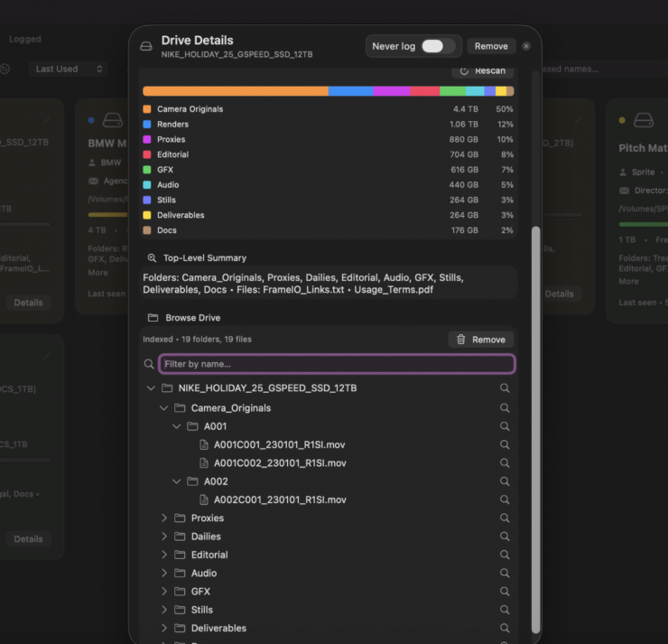This screenshot has width=668, height=644.
Task: Click the Remove button in dialog header
Action: [x=491, y=46]
